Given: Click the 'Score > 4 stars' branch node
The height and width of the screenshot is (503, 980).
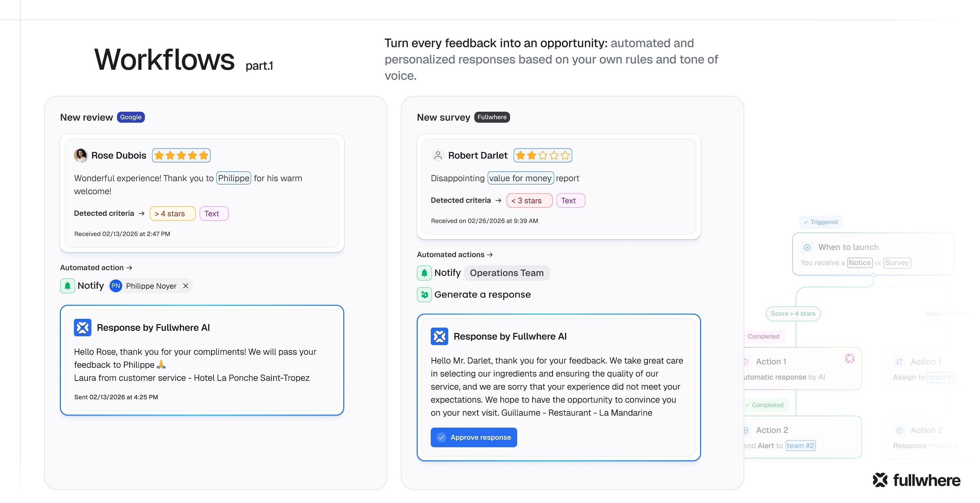Looking at the screenshot, I should click(793, 314).
